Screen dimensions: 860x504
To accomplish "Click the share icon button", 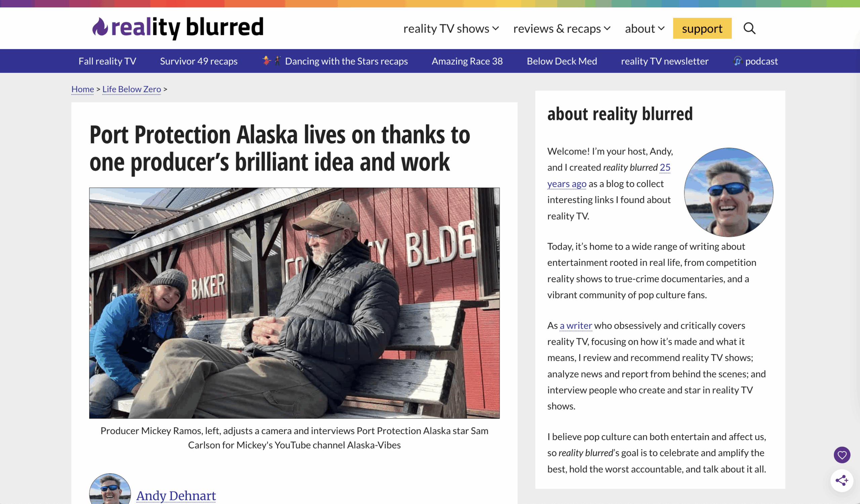I will coord(842,480).
